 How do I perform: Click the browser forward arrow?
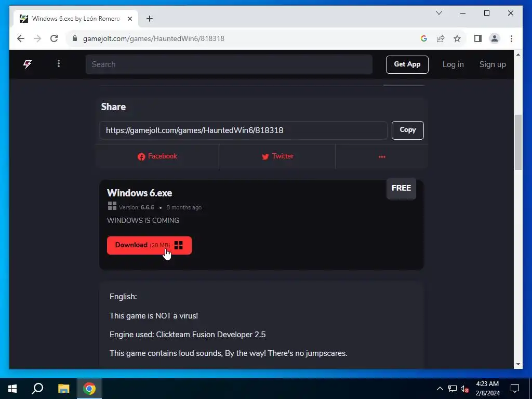click(37, 38)
